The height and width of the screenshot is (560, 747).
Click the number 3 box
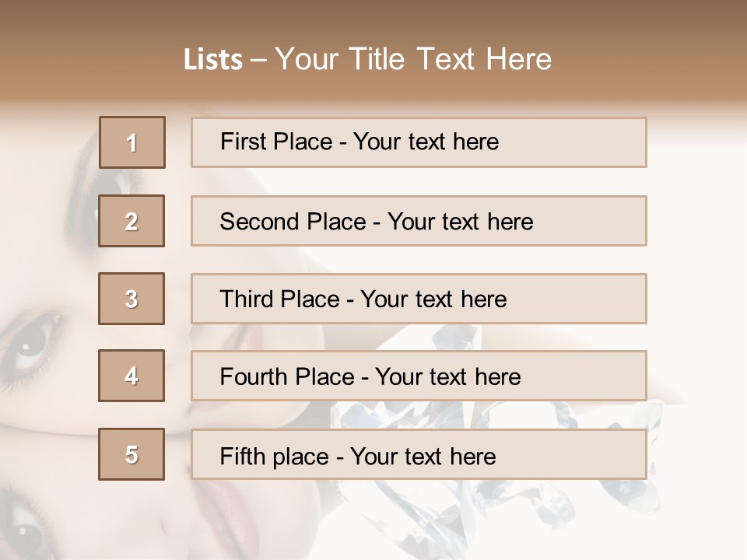(x=132, y=299)
